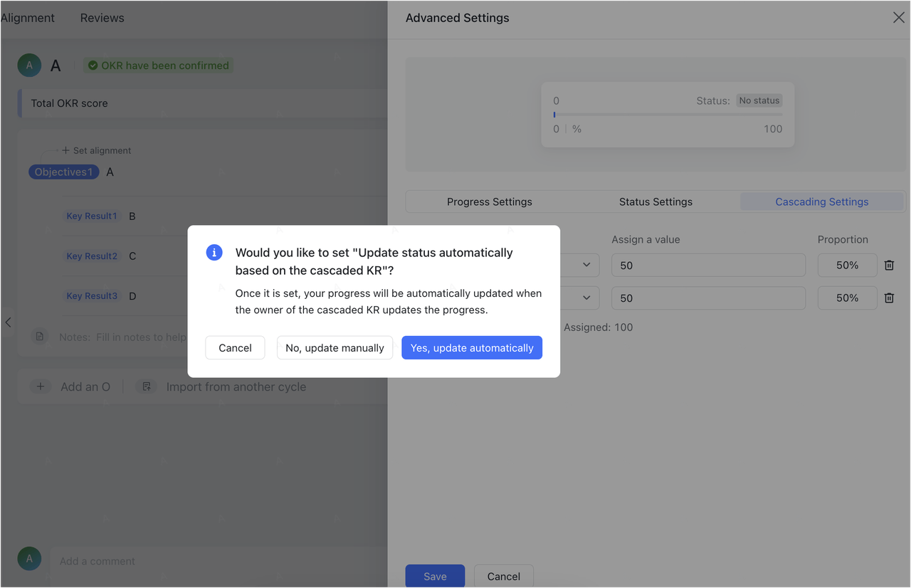The width and height of the screenshot is (911, 588).
Task: Click the Import from another cycle icon
Action: pyautogui.click(x=147, y=387)
